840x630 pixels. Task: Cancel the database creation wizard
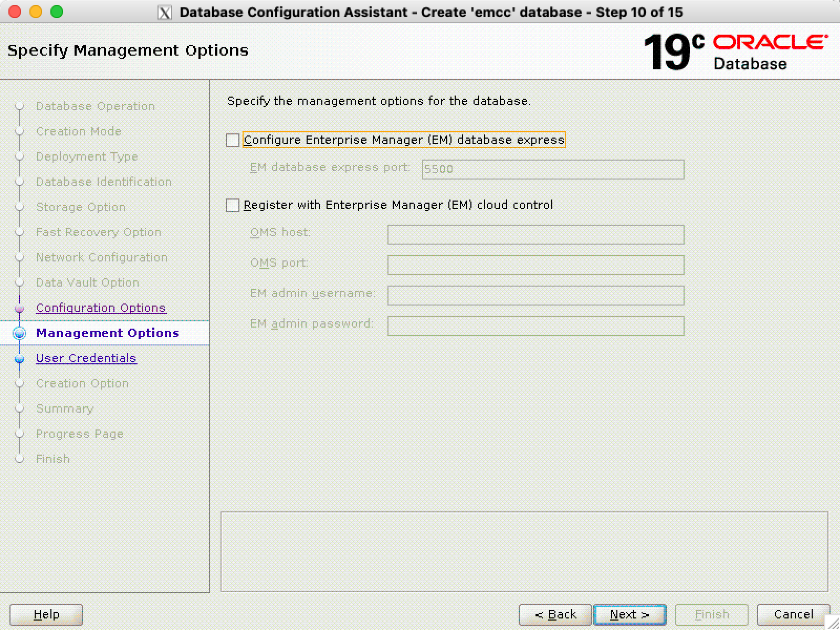tap(793, 614)
